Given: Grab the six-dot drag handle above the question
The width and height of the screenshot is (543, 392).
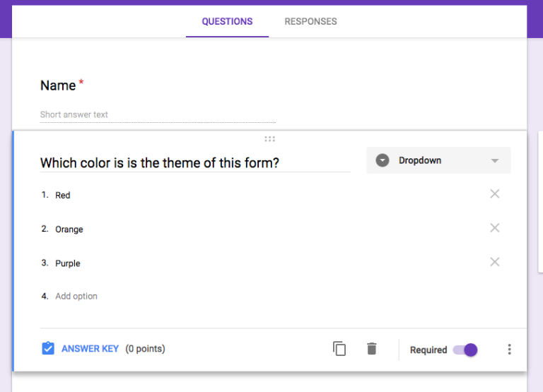Looking at the screenshot, I should pos(270,139).
